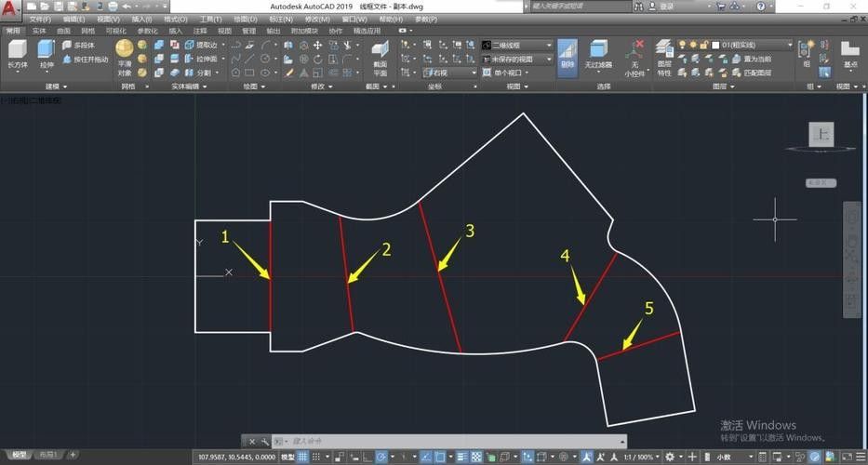The width and height of the screenshot is (868, 465).
Task: Apply 平滑对象 smooth object mesh tool
Action: [125, 58]
